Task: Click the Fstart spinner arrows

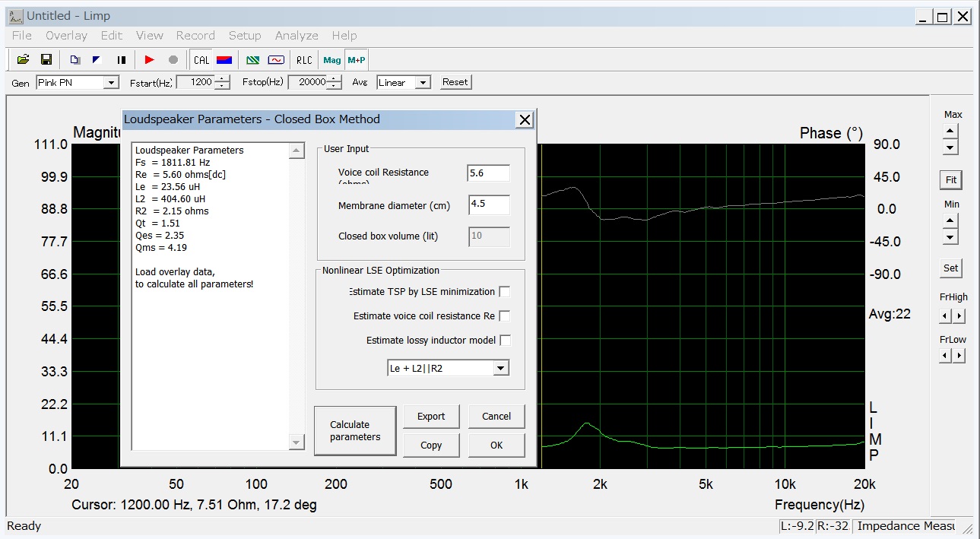Action: pyautogui.click(x=223, y=82)
